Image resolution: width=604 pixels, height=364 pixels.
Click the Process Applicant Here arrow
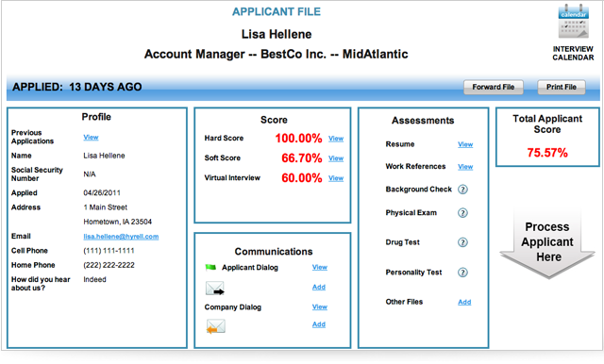547,242
